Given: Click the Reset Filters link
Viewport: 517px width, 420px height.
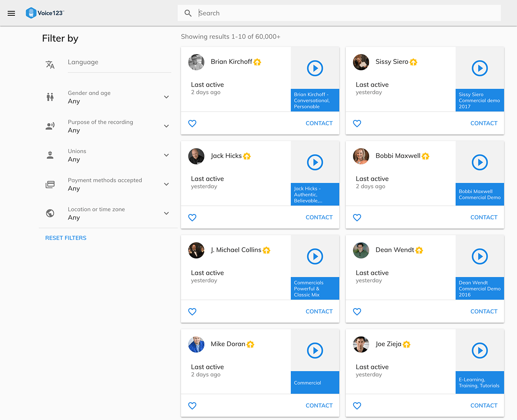Looking at the screenshot, I should [x=66, y=238].
